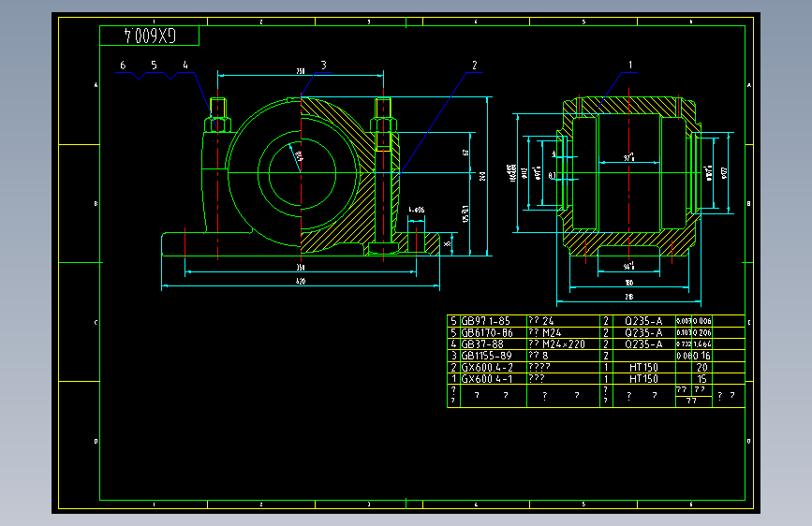812x526 pixels.
Task: Click the 420 base width dimension
Action: coord(301,281)
